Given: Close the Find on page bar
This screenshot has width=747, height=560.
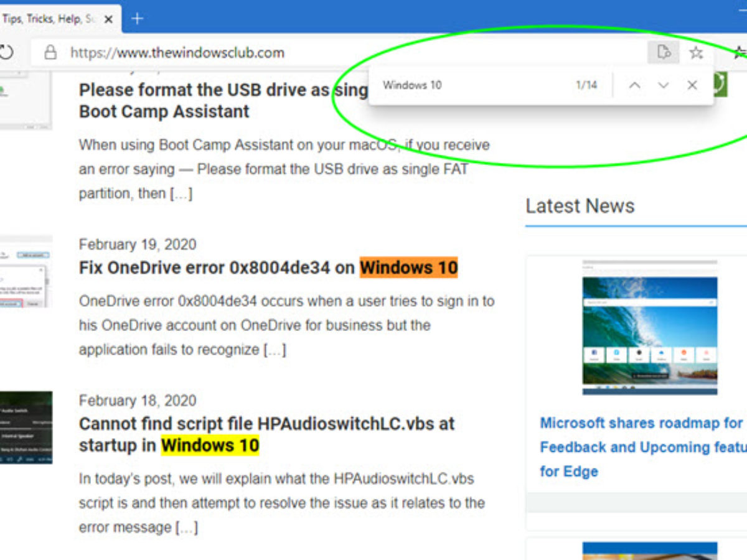Looking at the screenshot, I should click(x=692, y=85).
